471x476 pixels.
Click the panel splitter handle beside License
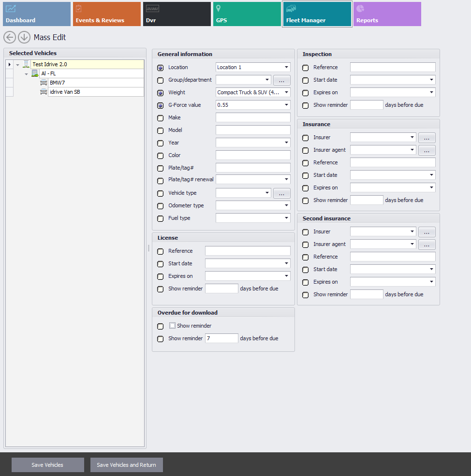(148, 248)
